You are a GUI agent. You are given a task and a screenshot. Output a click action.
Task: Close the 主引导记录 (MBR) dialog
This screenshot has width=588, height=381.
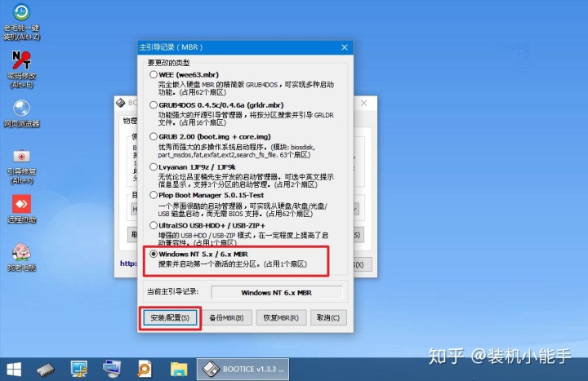[345, 47]
